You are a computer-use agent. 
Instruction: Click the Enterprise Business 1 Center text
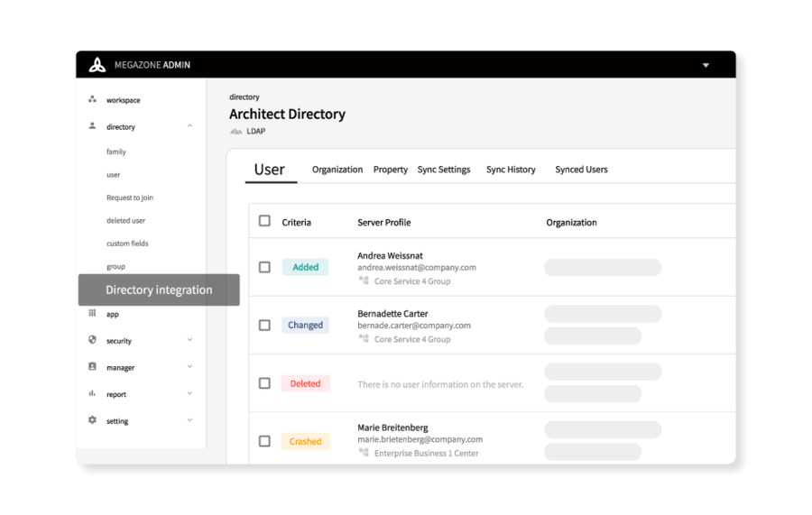pyautogui.click(x=426, y=454)
